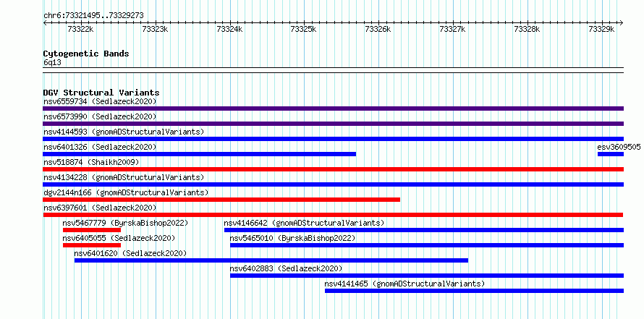Select the red bar under nsv6397601

pyautogui.click(x=333, y=215)
